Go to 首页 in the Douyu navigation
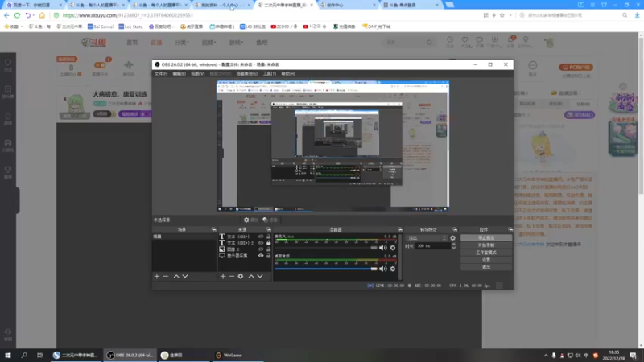 [x=132, y=43]
